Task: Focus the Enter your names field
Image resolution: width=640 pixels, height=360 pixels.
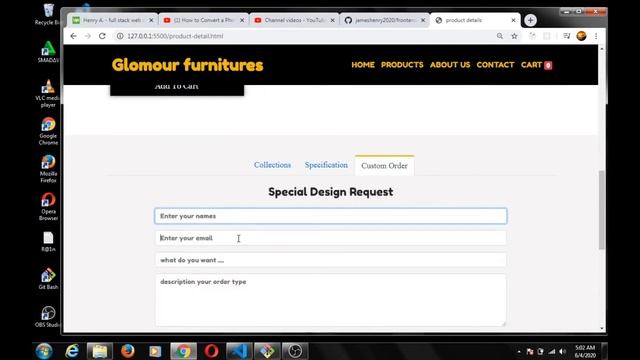Action: coord(331,216)
